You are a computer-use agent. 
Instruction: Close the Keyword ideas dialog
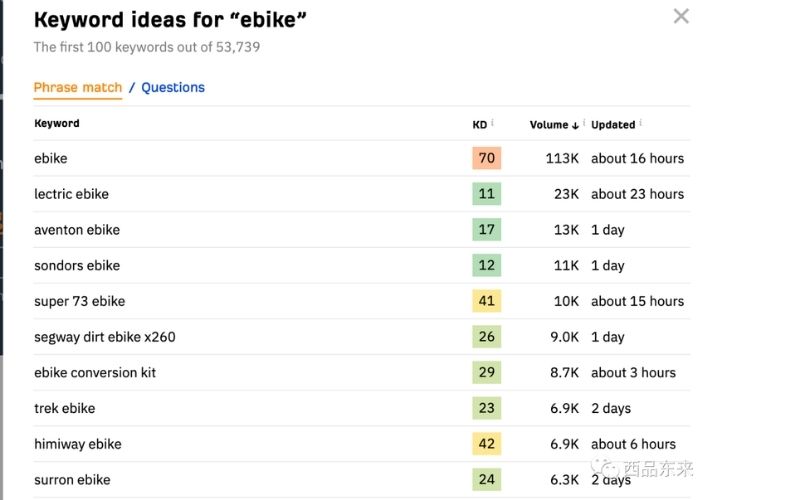point(681,16)
